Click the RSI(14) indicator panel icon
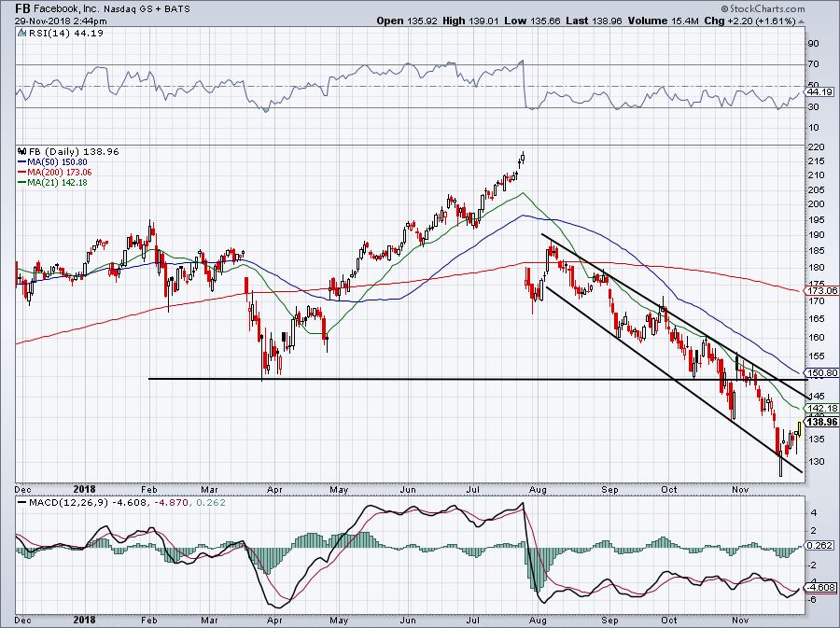 click(21, 33)
